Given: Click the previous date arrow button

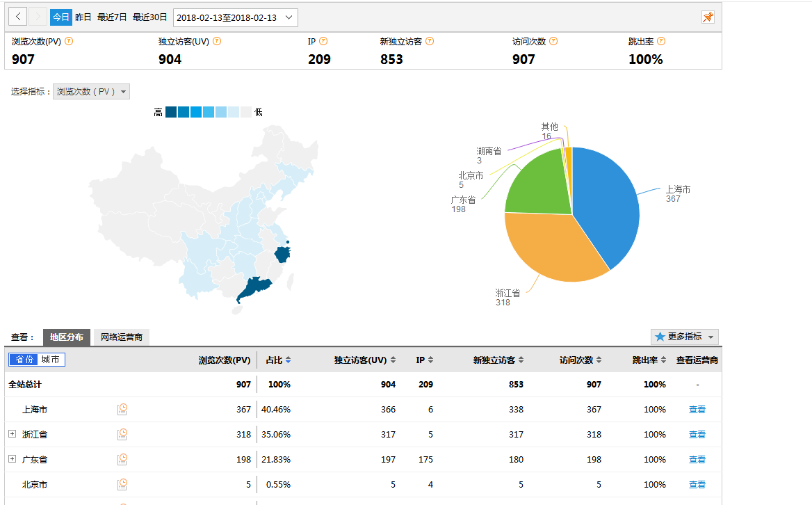Looking at the screenshot, I should coord(18,17).
